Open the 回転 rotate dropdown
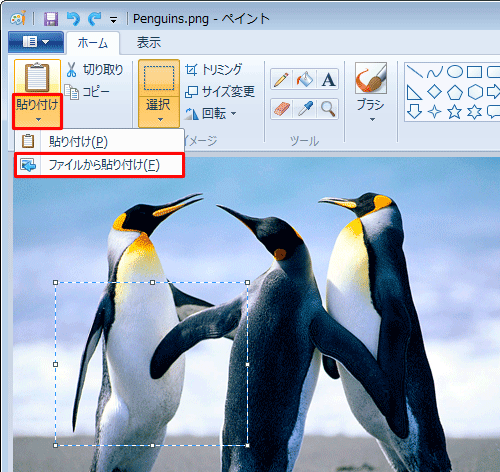This screenshot has height=472, width=500. (x=211, y=113)
